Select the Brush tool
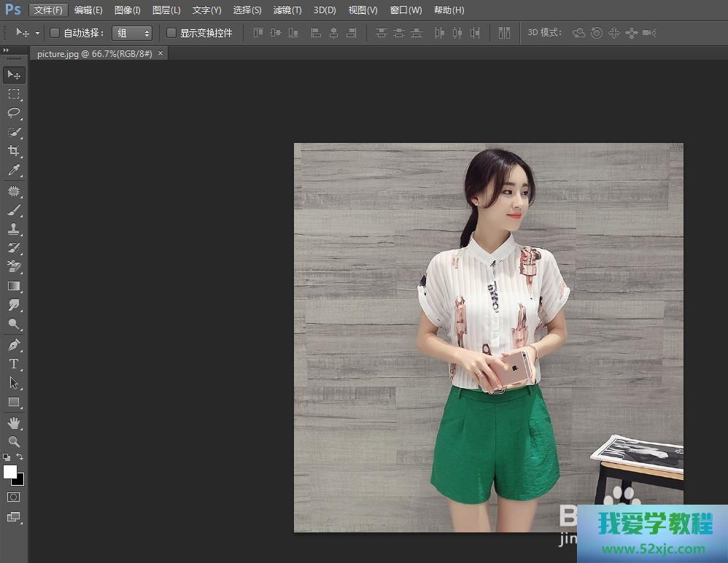The height and width of the screenshot is (563, 728). click(14, 210)
